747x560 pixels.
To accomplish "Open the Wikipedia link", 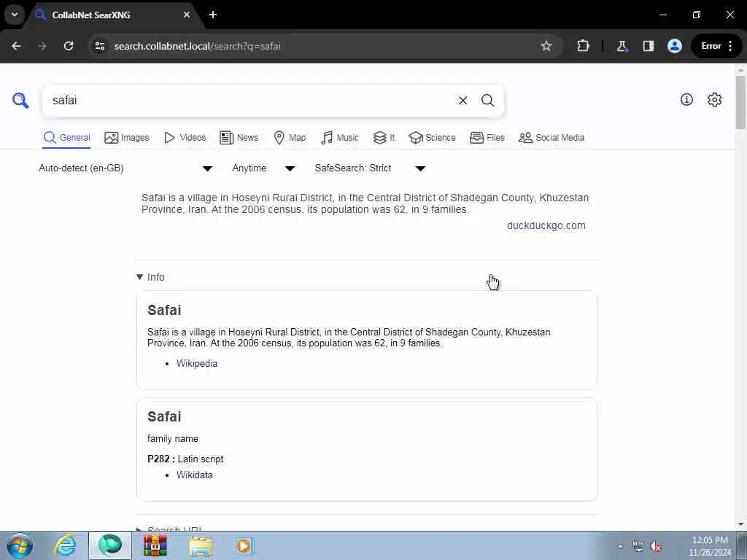I will (197, 363).
